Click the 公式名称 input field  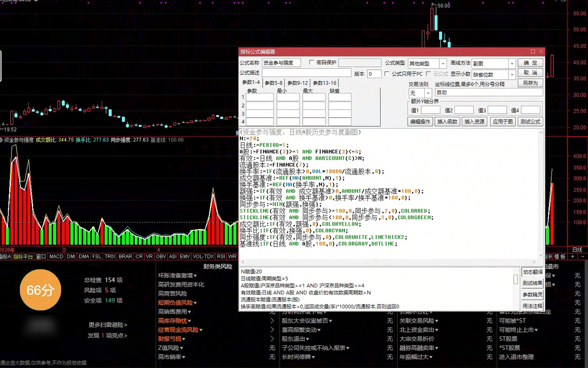281,63
